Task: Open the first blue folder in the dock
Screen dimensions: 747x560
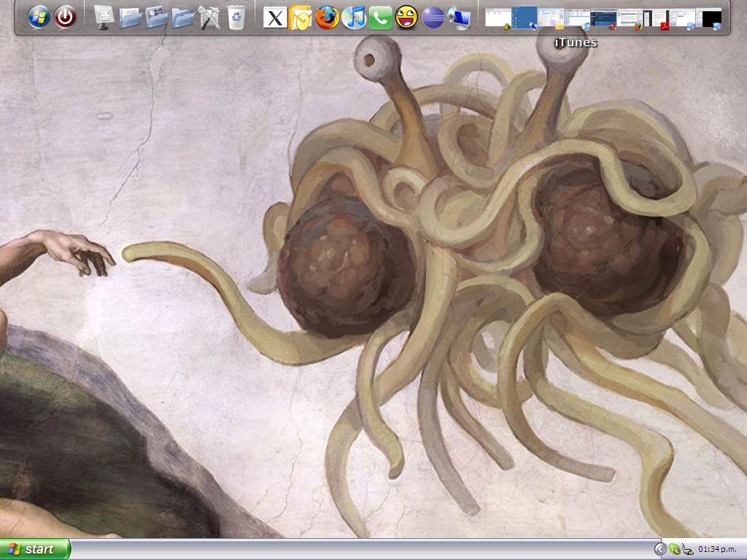Action: (x=131, y=18)
